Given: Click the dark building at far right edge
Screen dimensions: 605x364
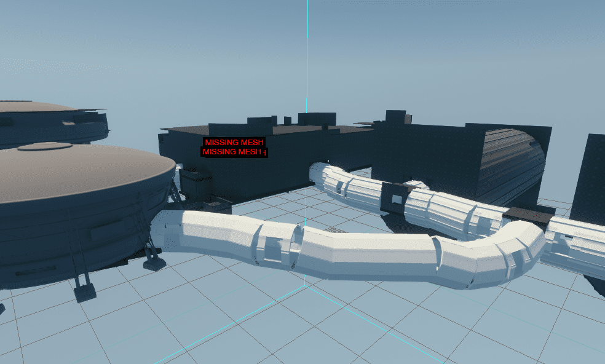Looking at the screenshot, I should click(590, 178).
